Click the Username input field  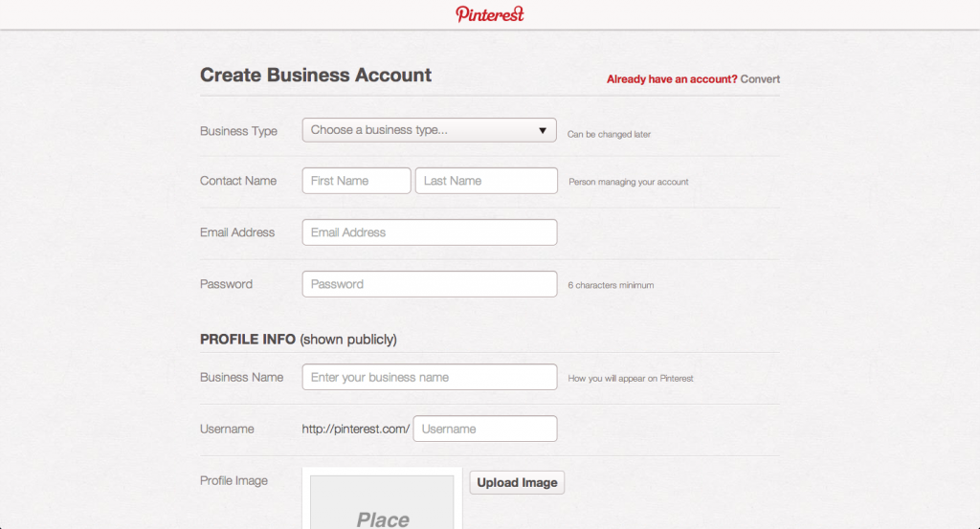click(x=485, y=430)
